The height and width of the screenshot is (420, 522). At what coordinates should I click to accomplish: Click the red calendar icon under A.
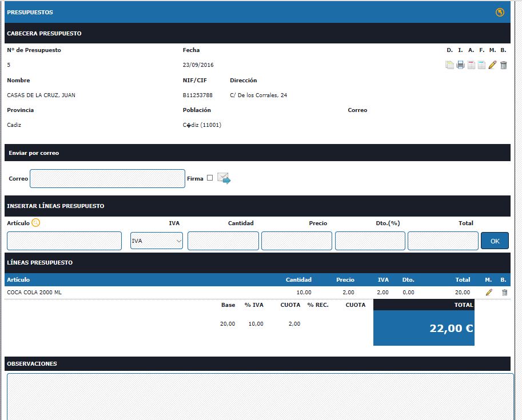coord(471,65)
